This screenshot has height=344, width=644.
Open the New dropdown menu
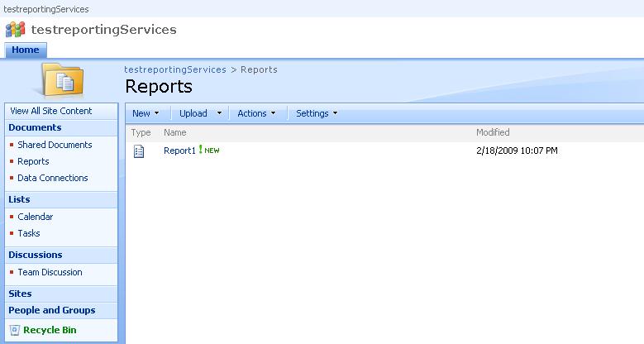(145, 113)
